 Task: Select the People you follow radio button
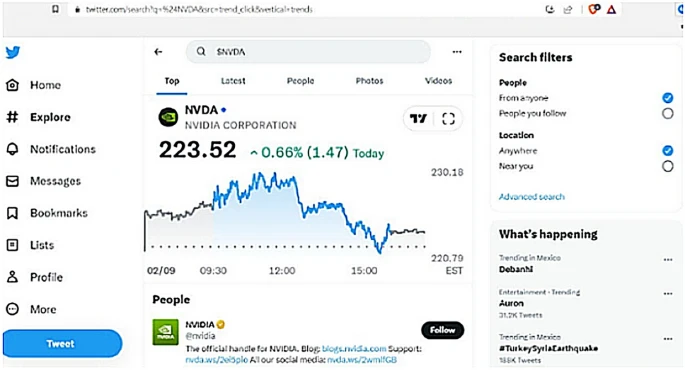(x=667, y=114)
